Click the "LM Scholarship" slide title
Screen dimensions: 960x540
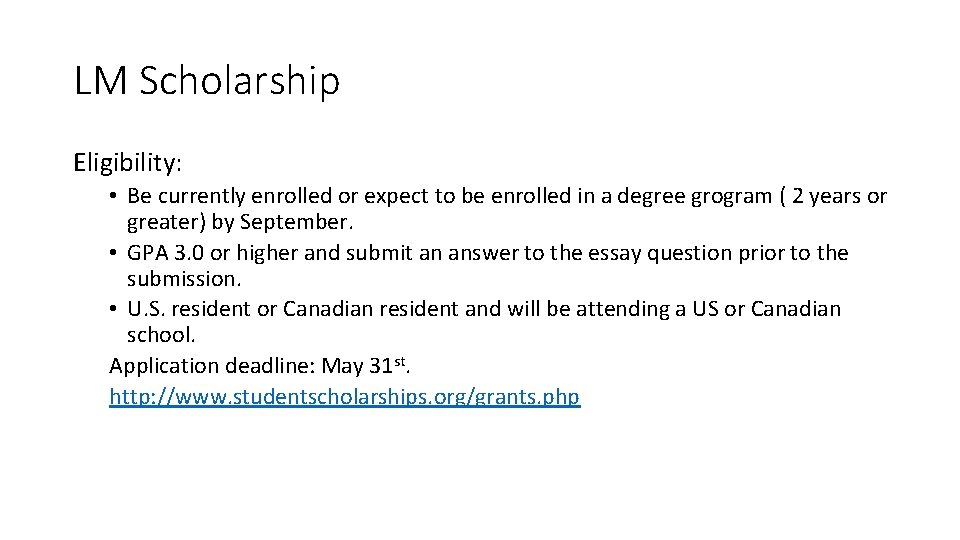(x=207, y=82)
